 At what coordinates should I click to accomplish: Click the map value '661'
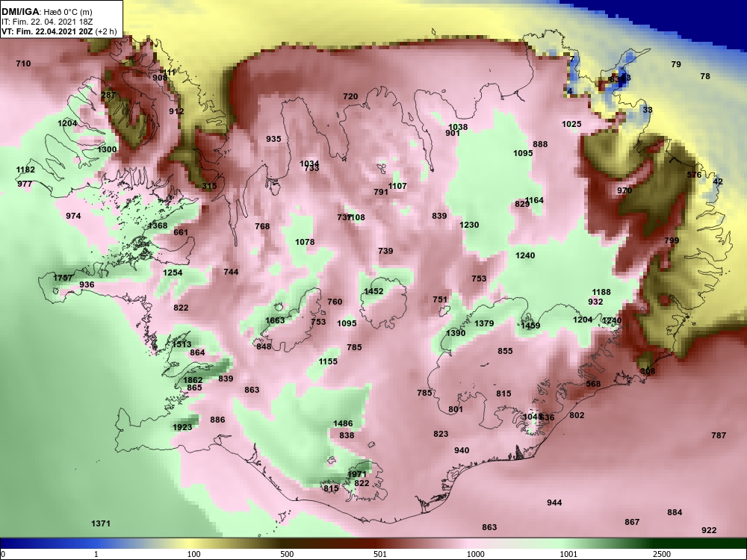coord(181,233)
